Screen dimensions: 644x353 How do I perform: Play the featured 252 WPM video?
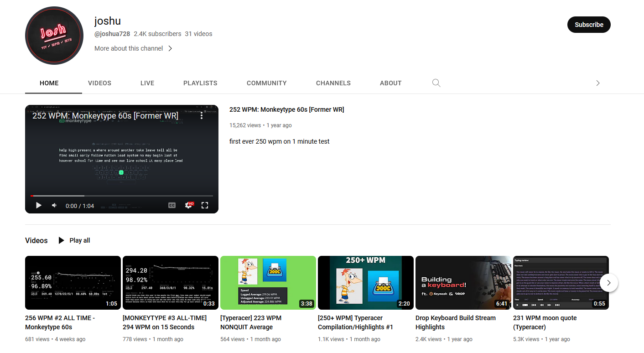(x=39, y=206)
